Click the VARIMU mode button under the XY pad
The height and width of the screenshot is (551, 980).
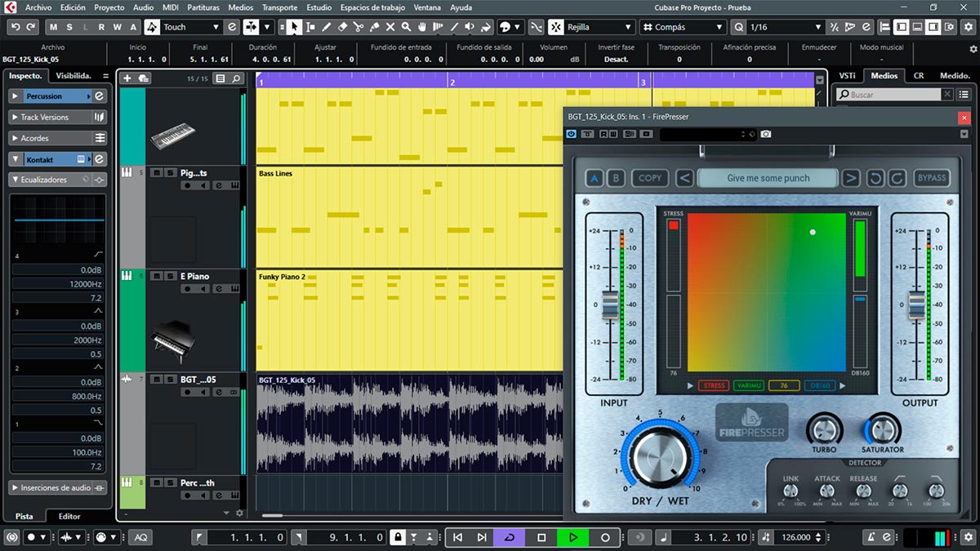[x=748, y=385]
